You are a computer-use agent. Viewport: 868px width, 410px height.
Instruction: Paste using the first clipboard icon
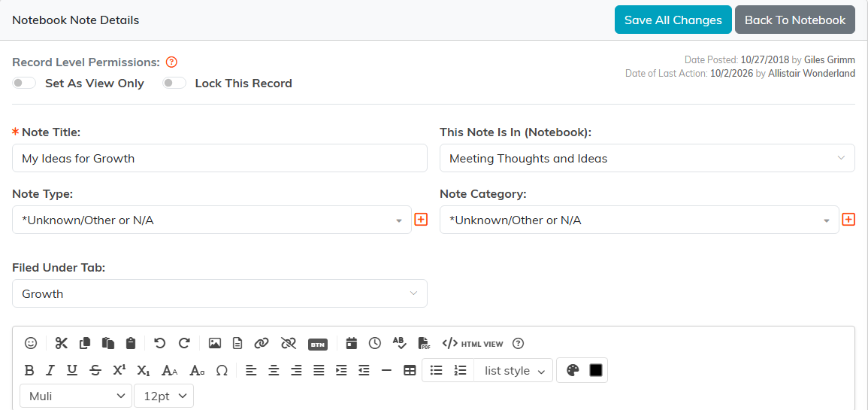pos(108,344)
